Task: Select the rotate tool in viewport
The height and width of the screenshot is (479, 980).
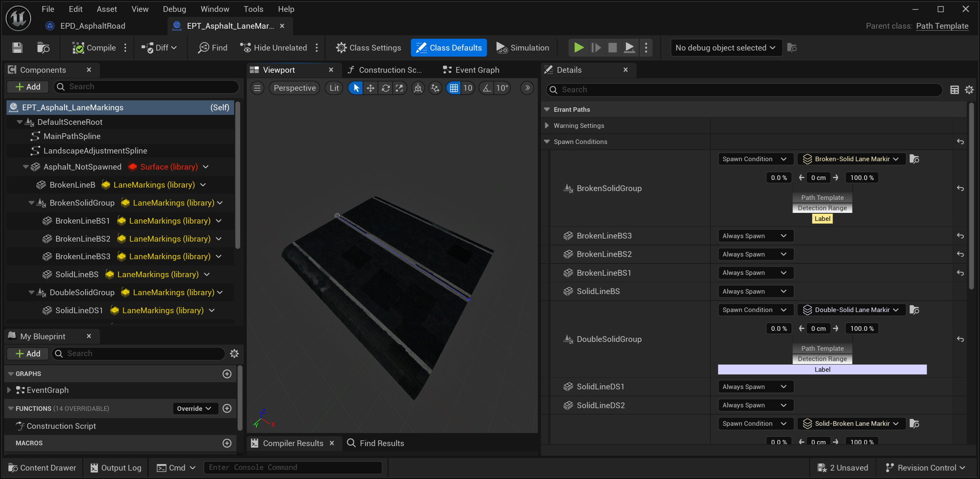Action: [x=385, y=88]
